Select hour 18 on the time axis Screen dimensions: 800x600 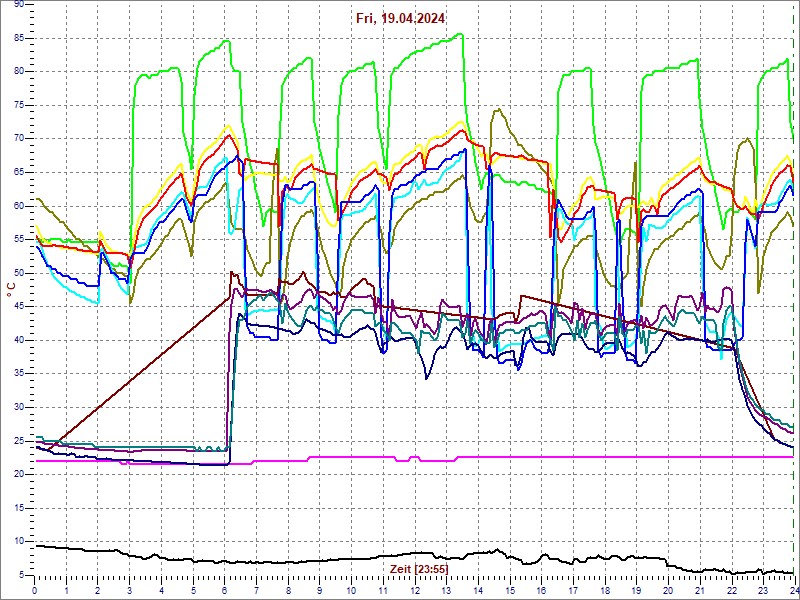tap(605, 589)
